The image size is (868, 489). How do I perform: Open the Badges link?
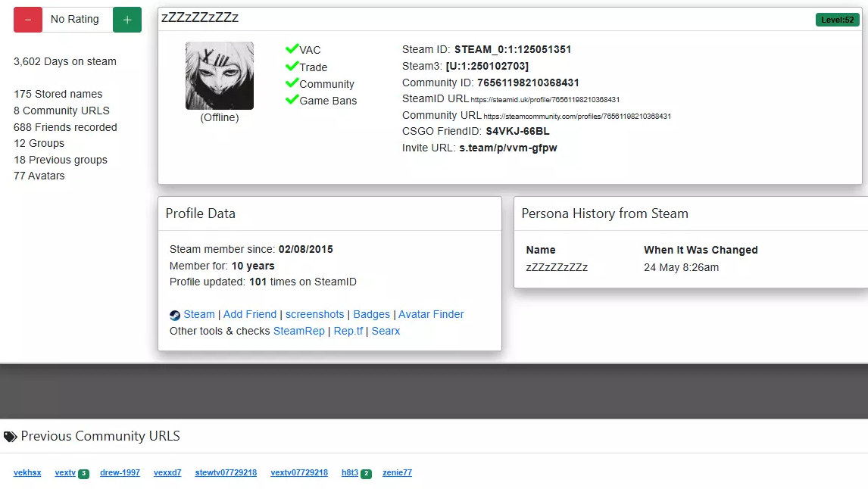click(371, 314)
